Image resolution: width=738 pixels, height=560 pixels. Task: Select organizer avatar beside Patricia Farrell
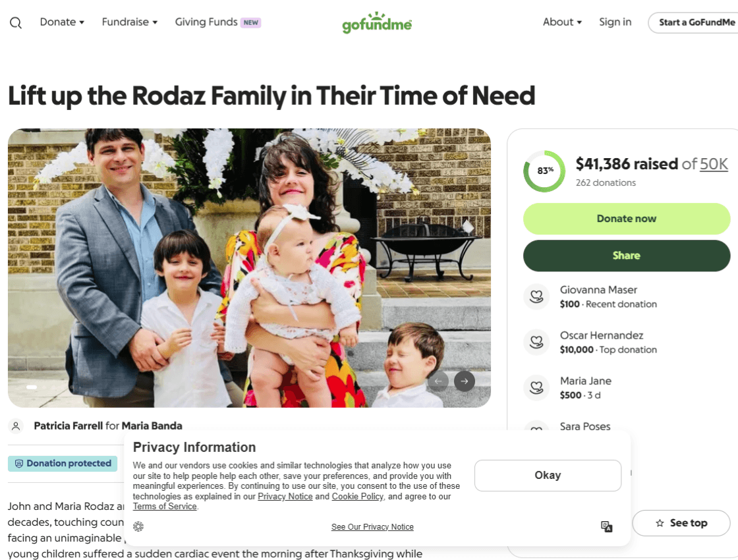click(x=16, y=426)
